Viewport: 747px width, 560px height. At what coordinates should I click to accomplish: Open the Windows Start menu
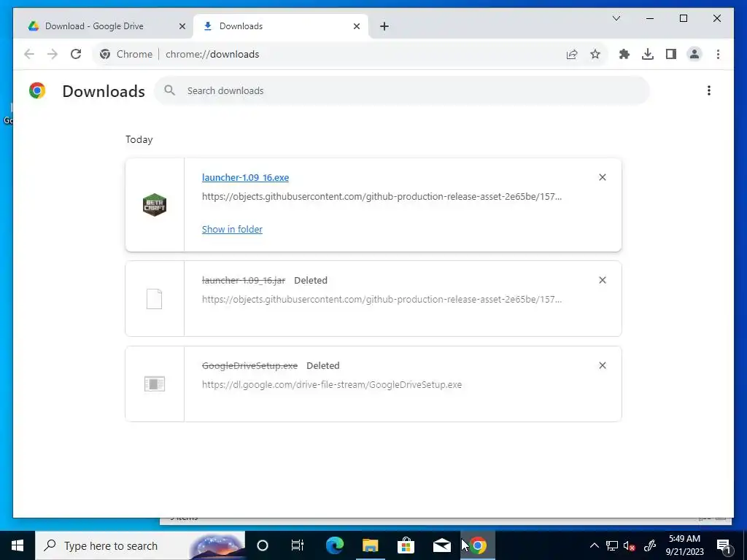(18, 545)
